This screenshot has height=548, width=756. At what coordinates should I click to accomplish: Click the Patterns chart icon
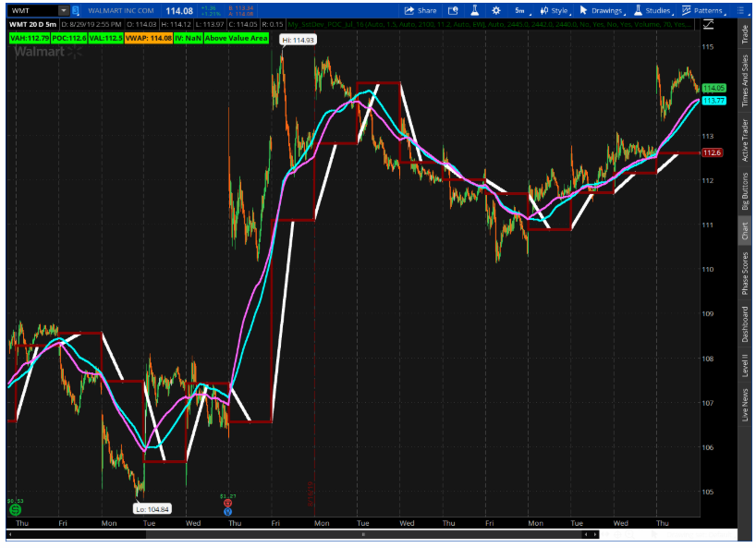click(x=687, y=10)
